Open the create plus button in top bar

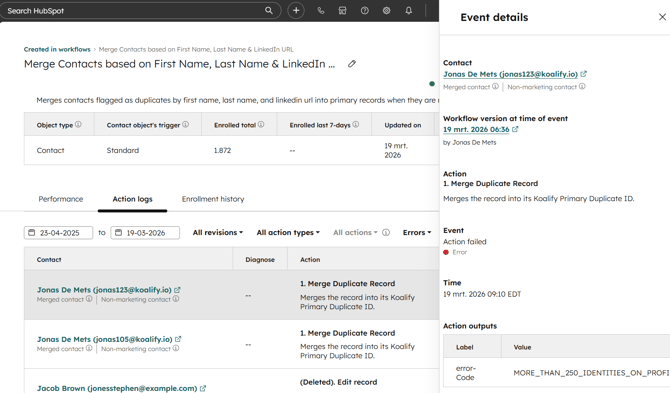click(296, 11)
